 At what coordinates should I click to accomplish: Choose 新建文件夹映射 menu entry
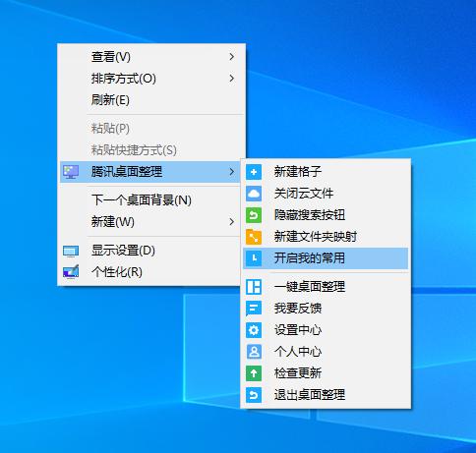[x=326, y=237]
